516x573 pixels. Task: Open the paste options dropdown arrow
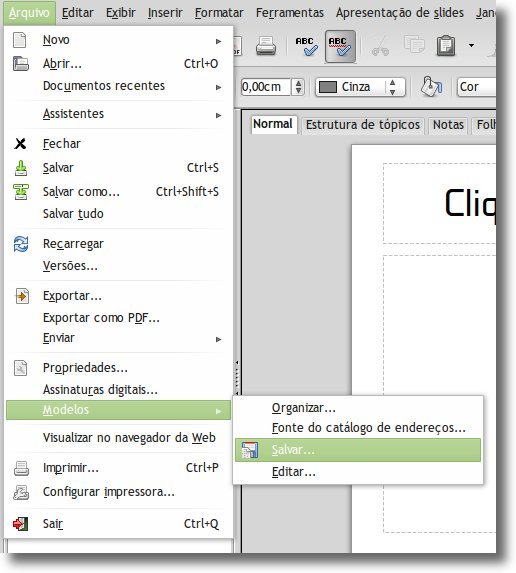471,45
